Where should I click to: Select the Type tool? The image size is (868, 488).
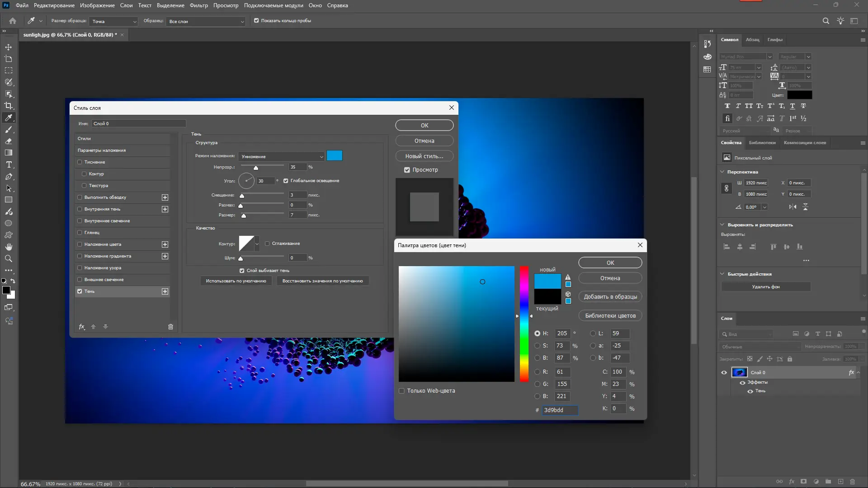click(8, 165)
